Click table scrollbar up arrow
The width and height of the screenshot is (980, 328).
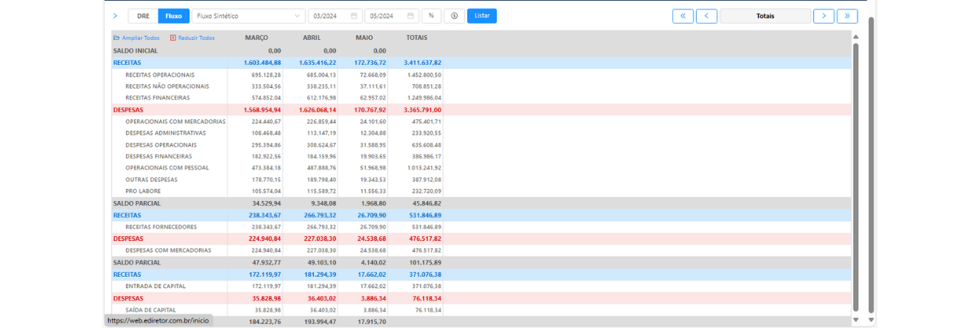coord(856,35)
